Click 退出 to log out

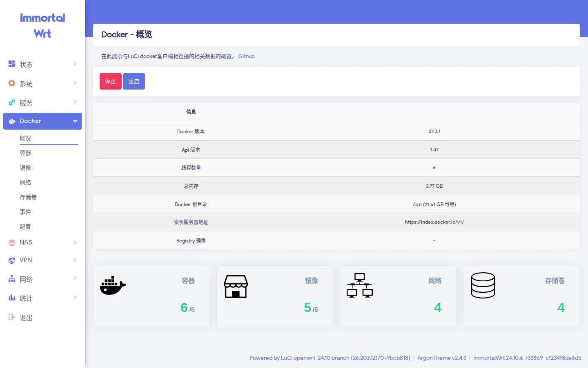(26, 318)
